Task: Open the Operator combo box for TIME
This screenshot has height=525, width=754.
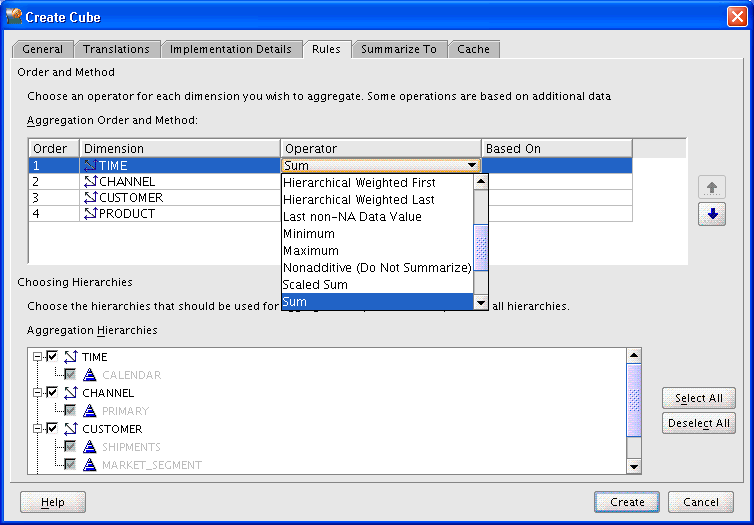Action: [381, 165]
